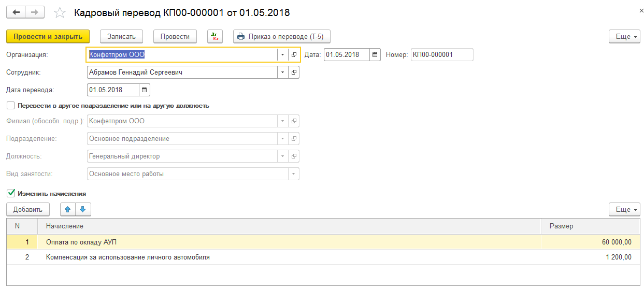The height and width of the screenshot is (289, 644).
Task: Click the Размер column header
Action: pos(591,226)
